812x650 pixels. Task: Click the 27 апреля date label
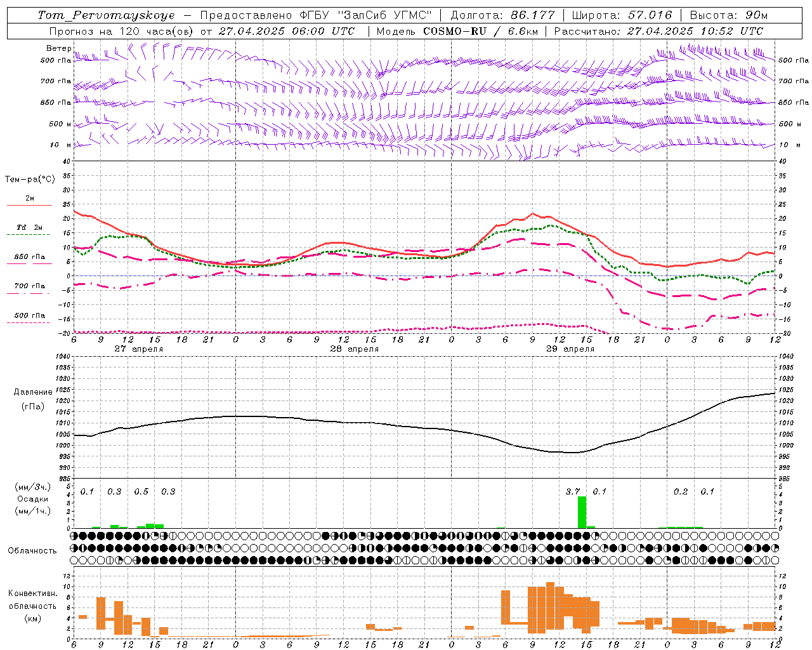coord(138,349)
